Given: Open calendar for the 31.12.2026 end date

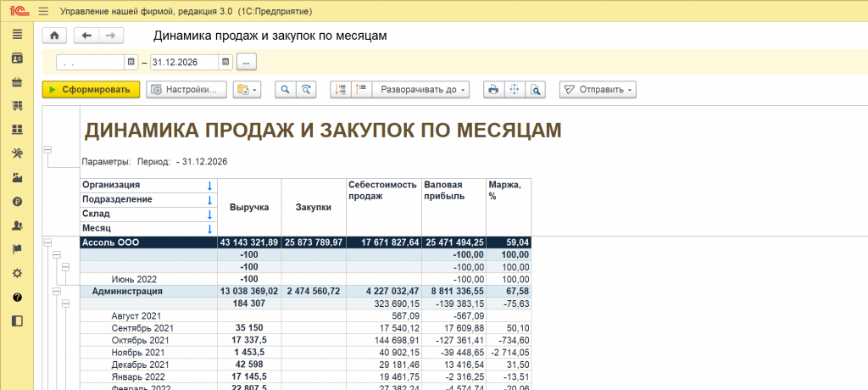Looking at the screenshot, I should point(225,62).
